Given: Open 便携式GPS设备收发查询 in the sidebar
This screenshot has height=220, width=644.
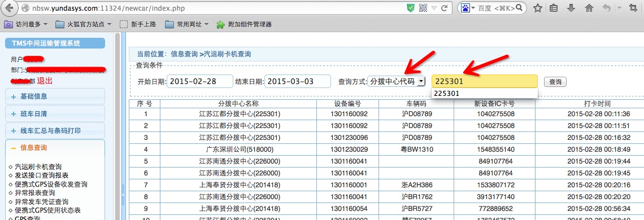Looking at the screenshot, I should point(51,184).
